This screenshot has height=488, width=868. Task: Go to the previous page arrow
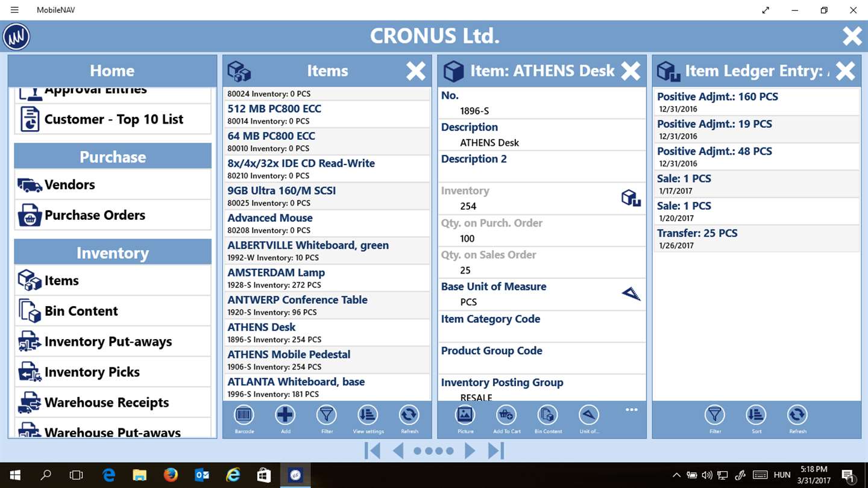click(x=398, y=451)
